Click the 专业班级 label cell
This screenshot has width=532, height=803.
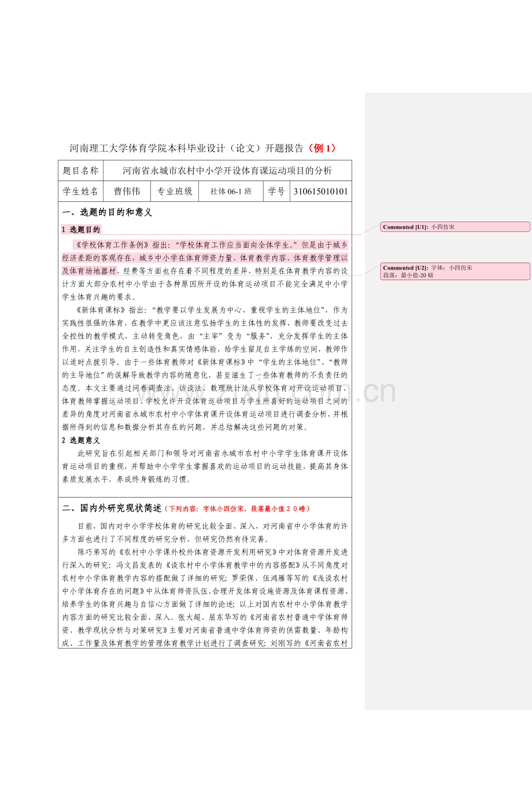[x=175, y=191]
